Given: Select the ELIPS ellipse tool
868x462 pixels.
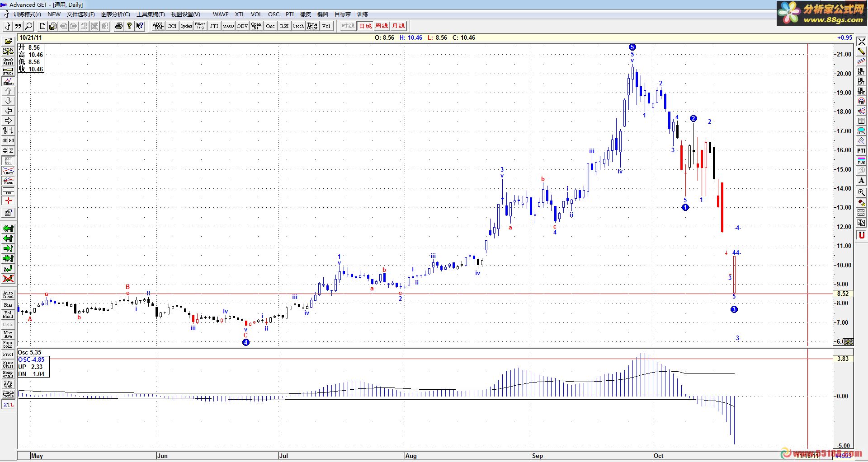Looking at the screenshot, I should coord(861,131).
